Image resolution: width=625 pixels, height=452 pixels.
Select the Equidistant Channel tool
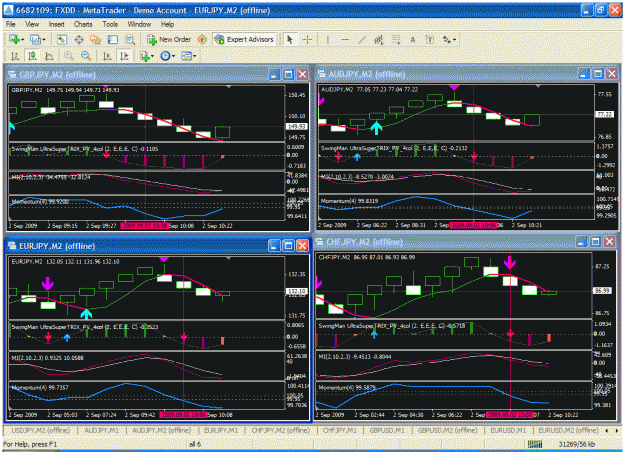[379, 39]
